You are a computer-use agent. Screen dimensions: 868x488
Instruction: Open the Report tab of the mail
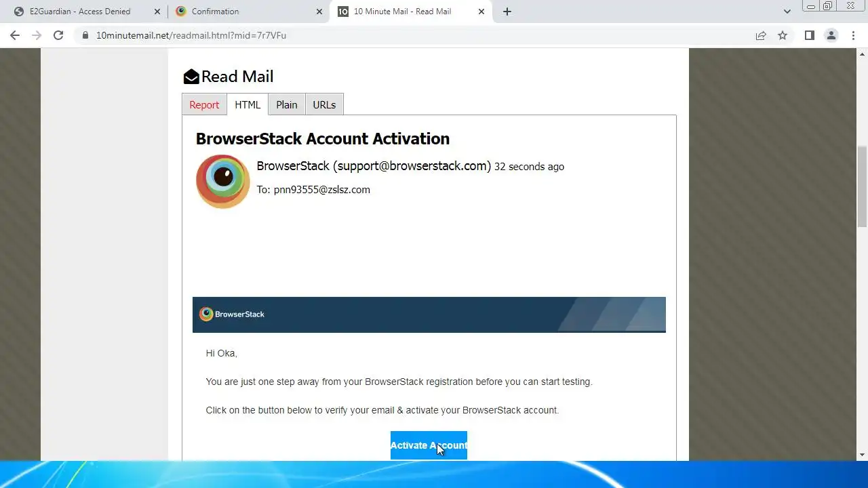coord(204,104)
